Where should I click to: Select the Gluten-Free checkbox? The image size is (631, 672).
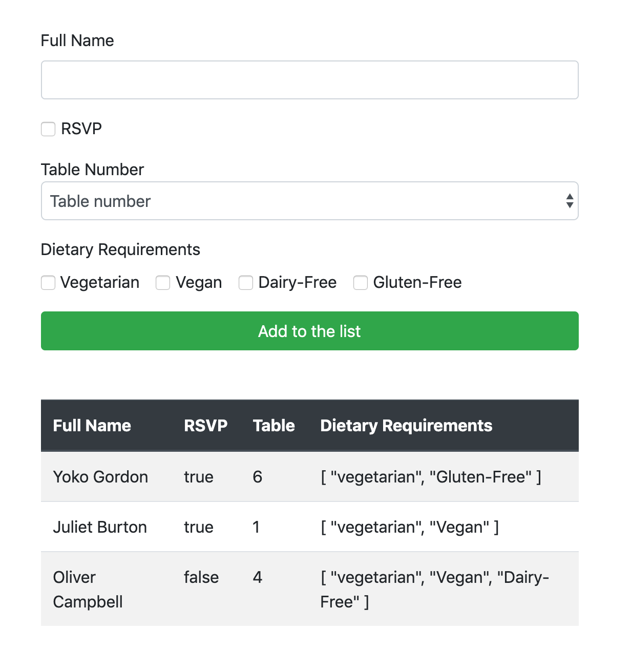(x=361, y=283)
